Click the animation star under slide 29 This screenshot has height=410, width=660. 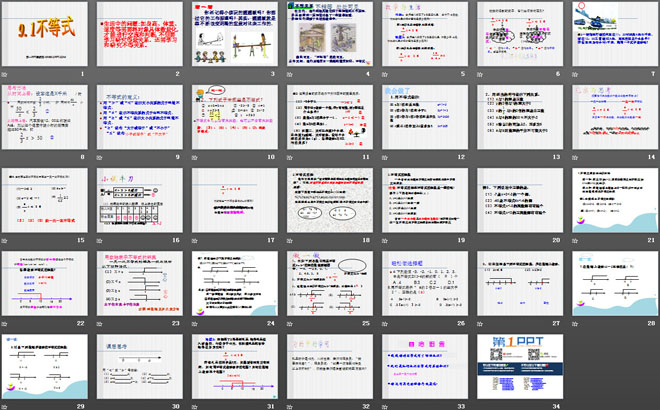tap(5, 407)
